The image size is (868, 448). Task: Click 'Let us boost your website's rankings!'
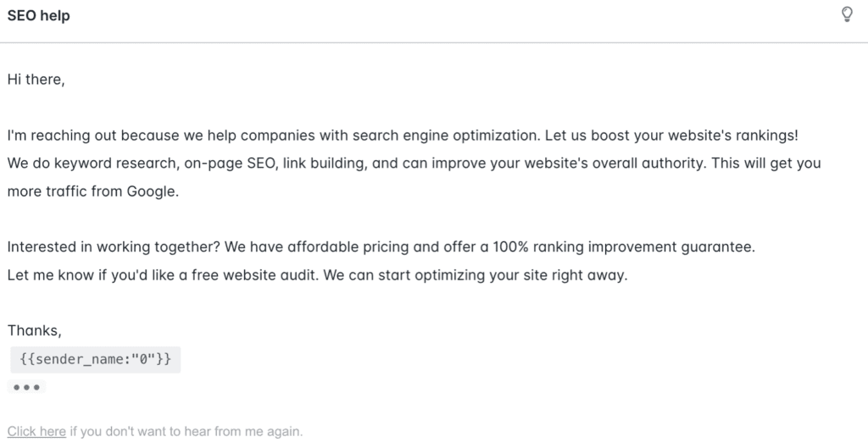click(671, 136)
